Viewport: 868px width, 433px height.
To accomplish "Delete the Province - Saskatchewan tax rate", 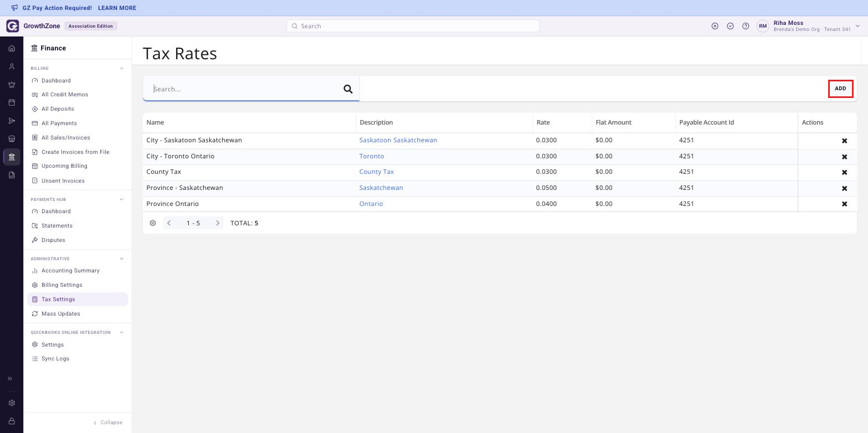I will pos(844,188).
